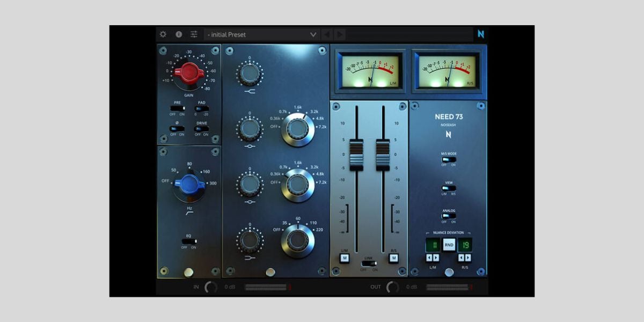Click the Noiseash N logo in the top bar
Image resolution: width=644 pixels, height=322 pixels.
(x=481, y=34)
